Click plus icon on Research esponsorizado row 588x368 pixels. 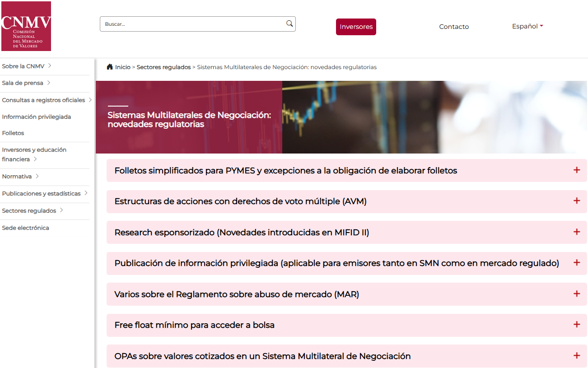coord(576,232)
